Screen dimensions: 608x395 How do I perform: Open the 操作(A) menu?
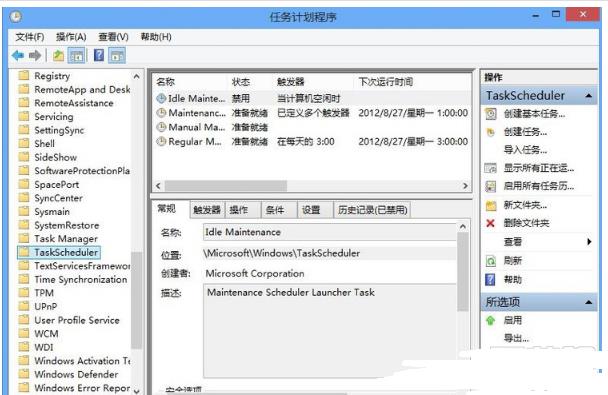(x=71, y=37)
